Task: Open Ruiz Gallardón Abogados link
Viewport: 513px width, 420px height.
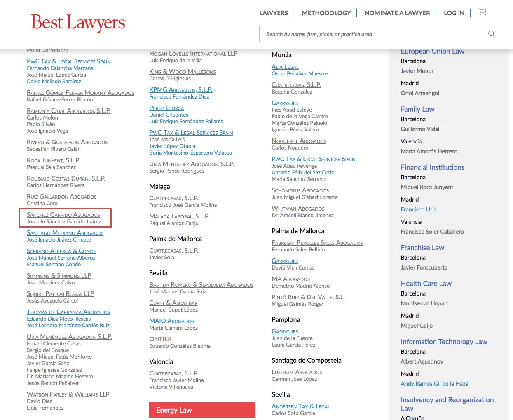Action: (62, 197)
